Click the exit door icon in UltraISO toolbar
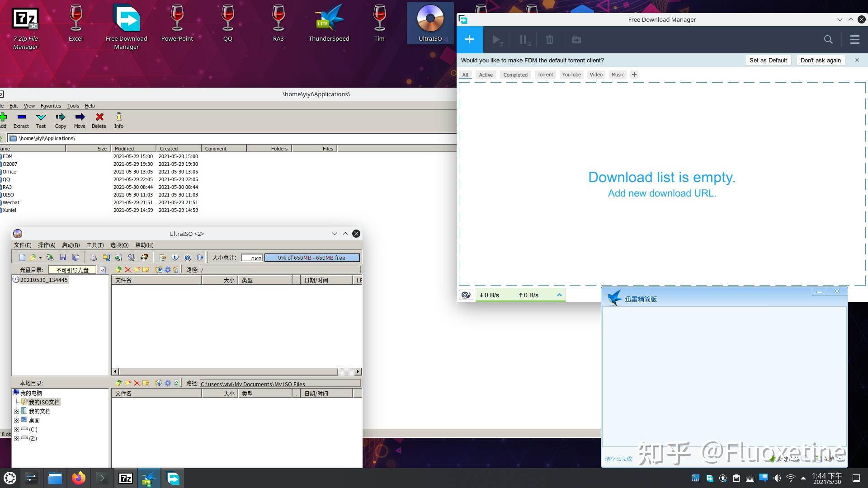 point(200,258)
